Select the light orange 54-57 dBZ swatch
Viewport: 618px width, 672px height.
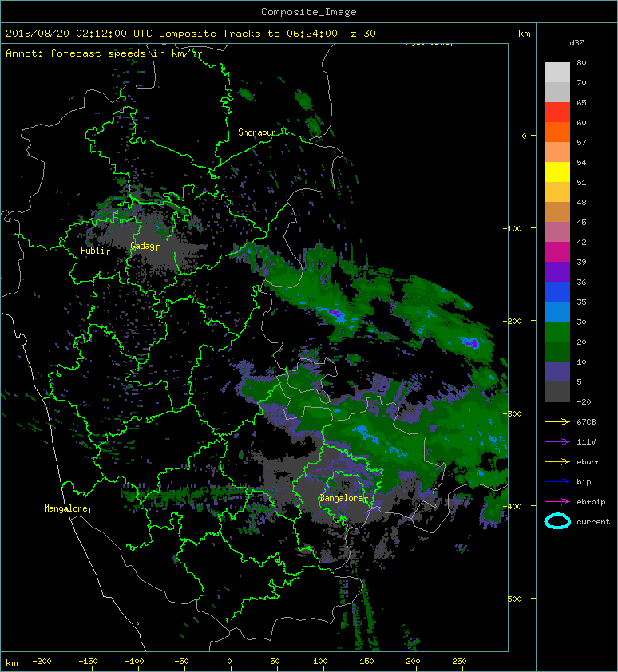[557, 152]
